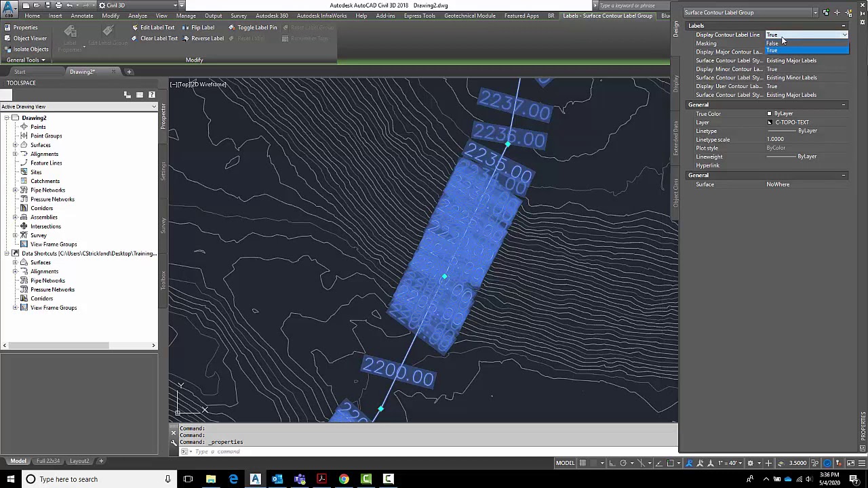Screen dimensions: 868x488
Task: Toggle polar tracking in status bar
Action: click(x=624, y=463)
